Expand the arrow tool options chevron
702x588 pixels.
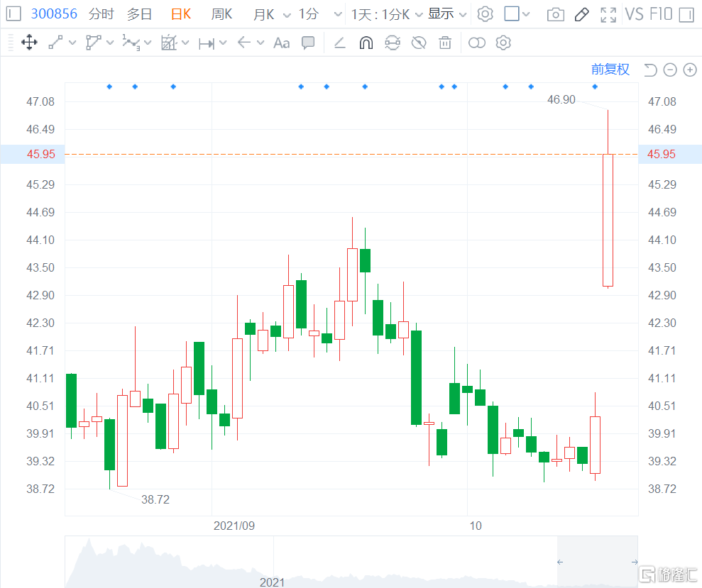click(x=260, y=43)
